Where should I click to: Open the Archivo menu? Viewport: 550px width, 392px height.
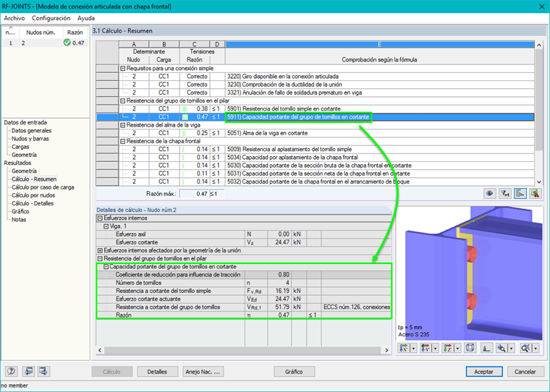[x=14, y=18]
